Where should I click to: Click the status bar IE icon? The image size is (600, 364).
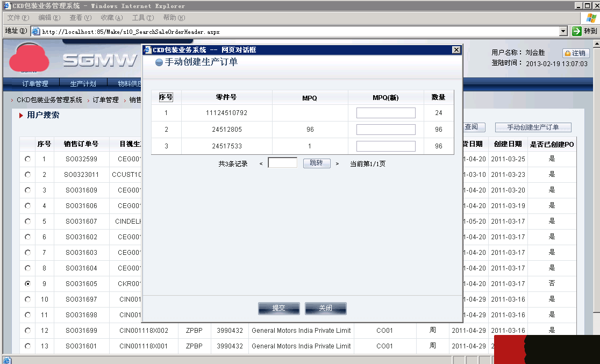tap(8, 360)
